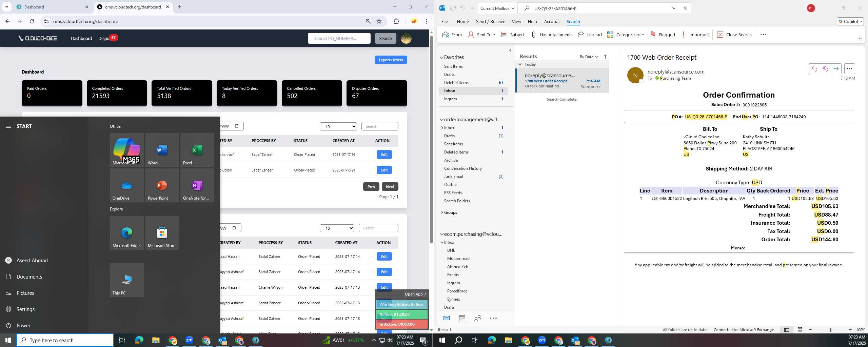Open the By Date sort dropdown
Viewport: 868px width, 347px height.
589,57
